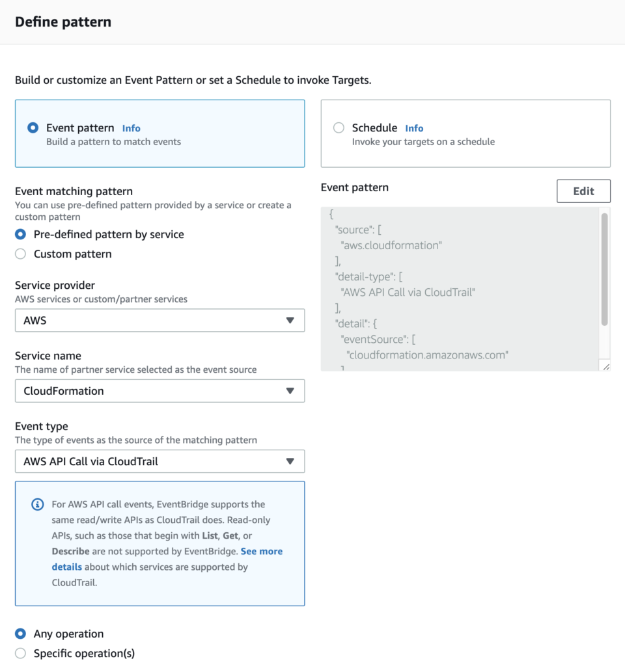This screenshot has height=672, width=625.
Task: Open the Service provider AWS selector
Action: (x=160, y=320)
